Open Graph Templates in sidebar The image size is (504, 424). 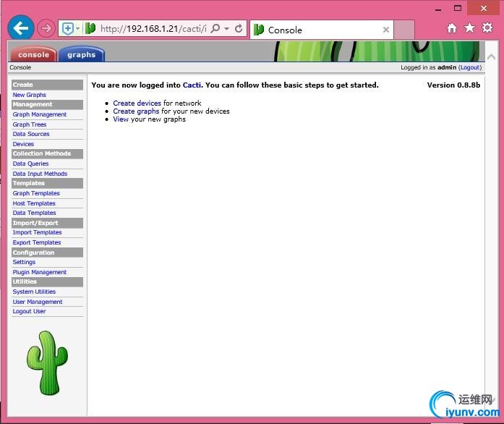pyautogui.click(x=36, y=193)
